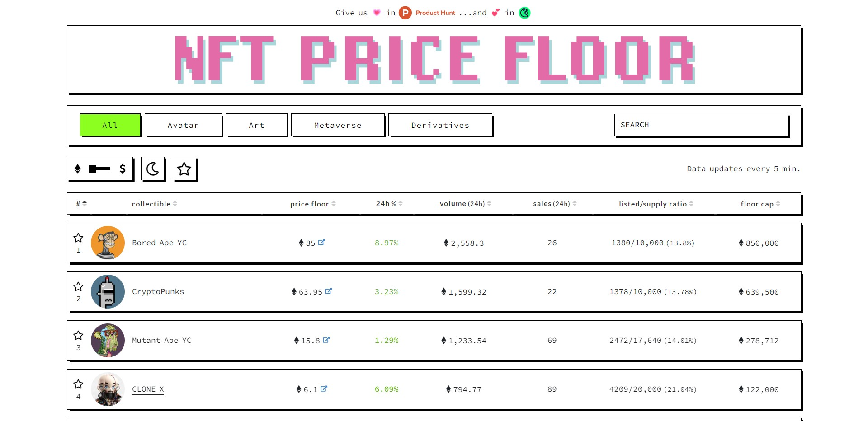Screen dimensions: 868x421
Task: Click the SEARCH input field
Action: tap(701, 125)
